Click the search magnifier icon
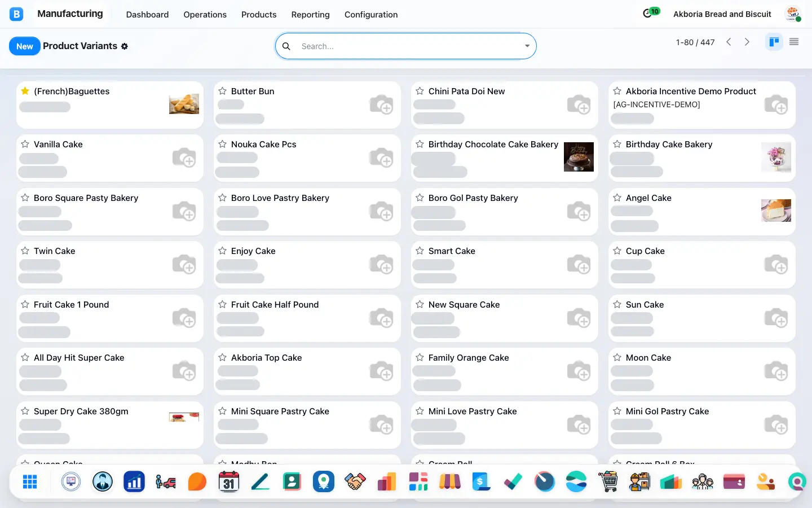 coord(286,46)
